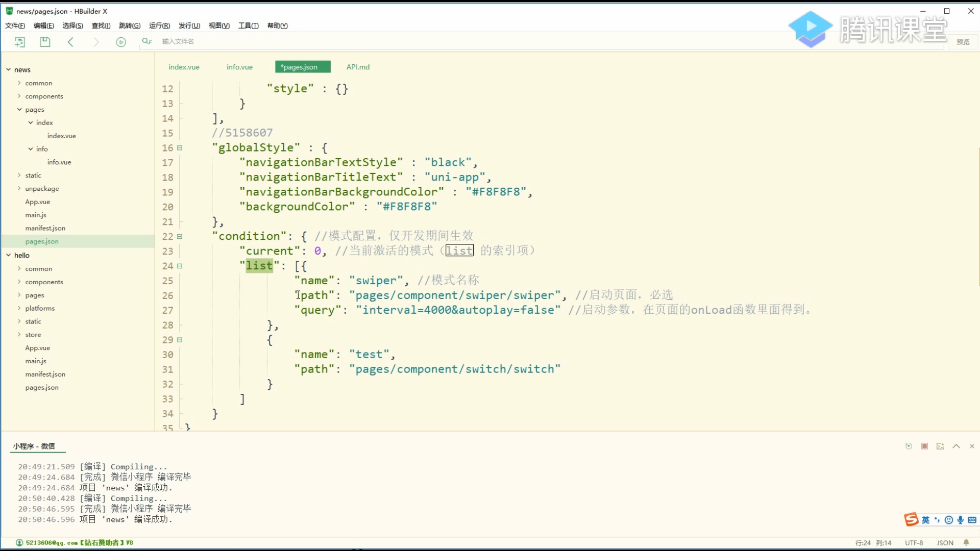Collapse the globalStyle block at line 16
The width and height of the screenshot is (980, 551).
pyautogui.click(x=180, y=148)
